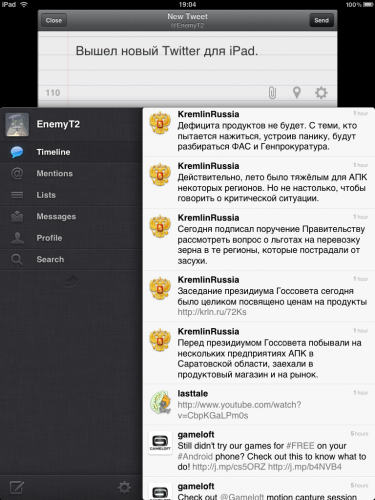Tap gameloft avatar on #FREE tweet

pos(160,443)
